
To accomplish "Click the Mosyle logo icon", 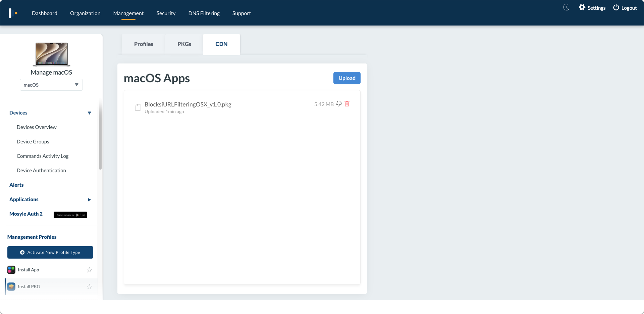I will tap(13, 13).
